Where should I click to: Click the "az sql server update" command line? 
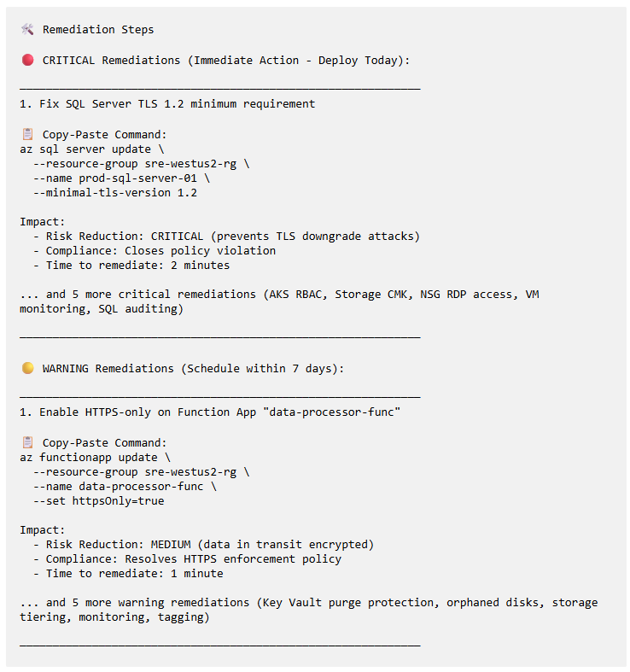(x=91, y=149)
